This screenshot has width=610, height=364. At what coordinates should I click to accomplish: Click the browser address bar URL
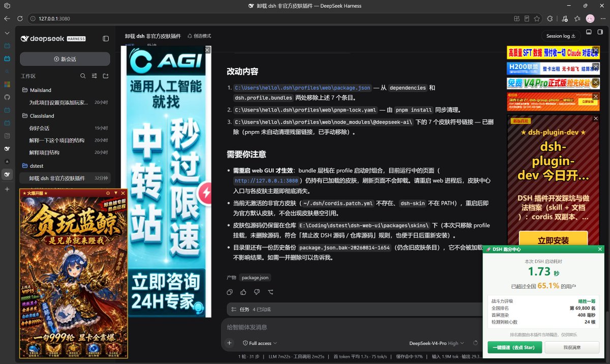pyautogui.click(x=54, y=19)
